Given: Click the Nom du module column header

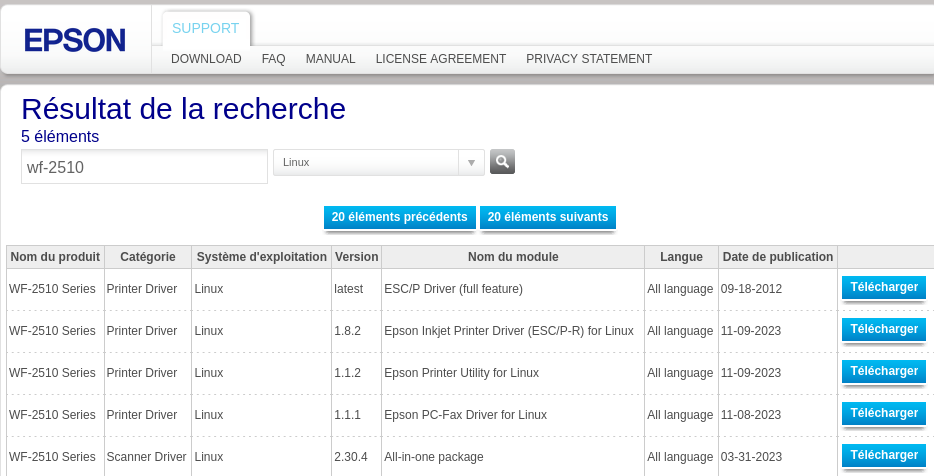Looking at the screenshot, I should pyautogui.click(x=513, y=257).
